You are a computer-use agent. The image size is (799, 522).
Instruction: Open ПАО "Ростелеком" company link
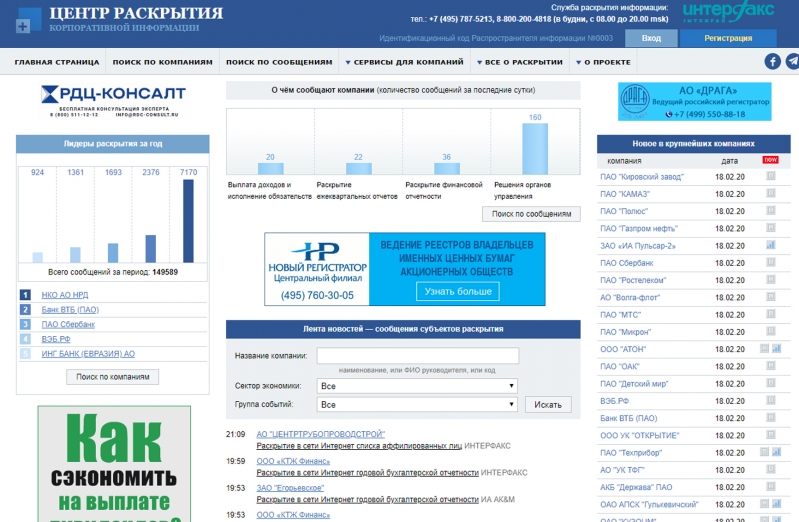point(633,280)
